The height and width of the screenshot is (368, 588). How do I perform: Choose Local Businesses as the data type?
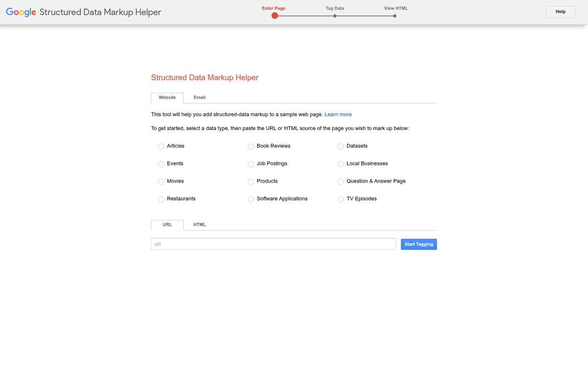tap(341, 164)
